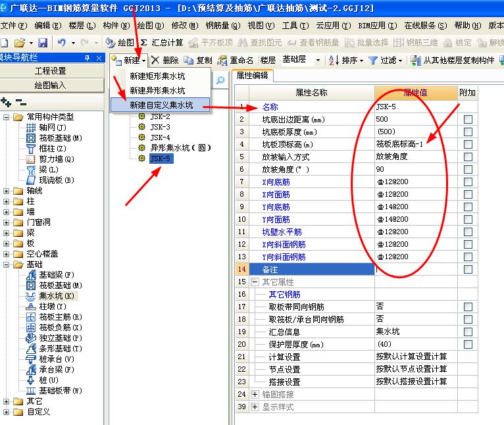Select 桩承台(V) under 基础
The width and height of the screenshot is (504, 425).
[56, 359]
